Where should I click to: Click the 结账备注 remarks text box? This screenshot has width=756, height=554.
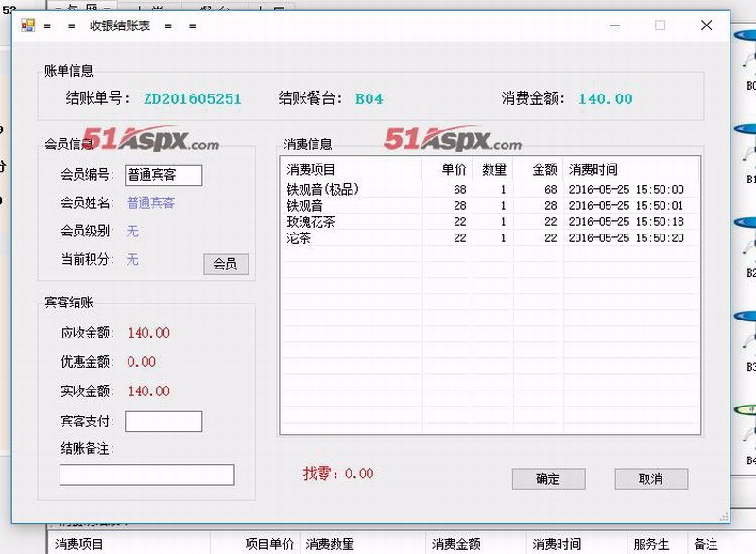[x=147, y=475]
